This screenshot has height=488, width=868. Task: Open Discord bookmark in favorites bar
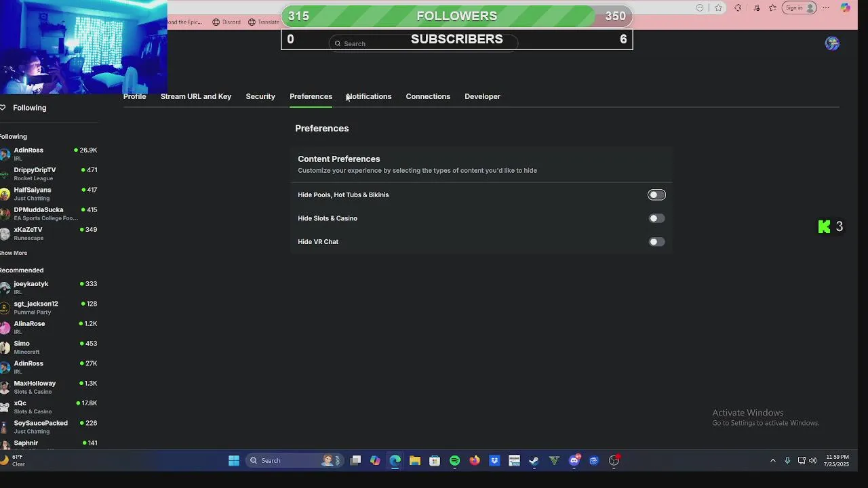coord(226,22)
